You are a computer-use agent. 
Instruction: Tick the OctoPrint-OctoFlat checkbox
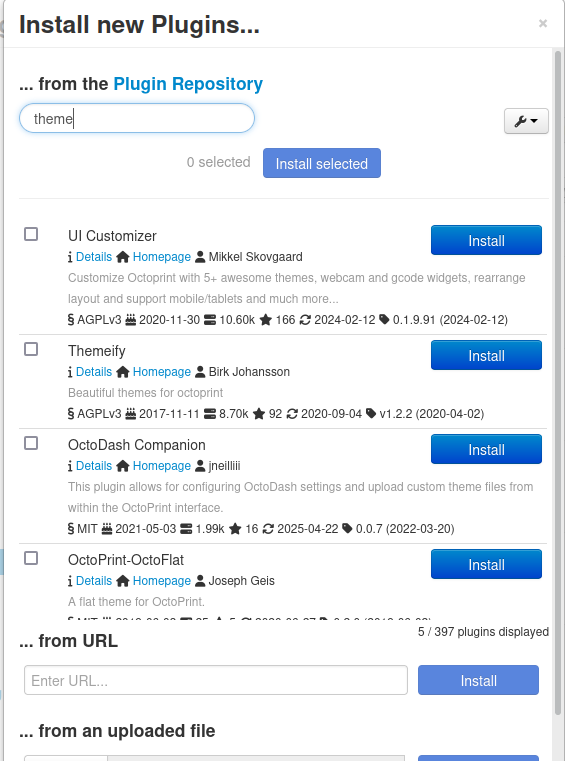(x=31, y=558)
